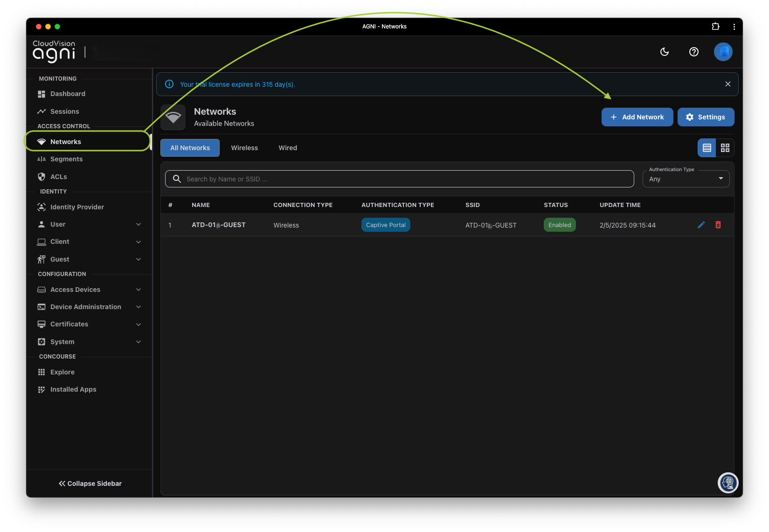Delete ATD-01-GUEST network with trash icon
This screenshot has width=769, height=532.
click(718, 225)
